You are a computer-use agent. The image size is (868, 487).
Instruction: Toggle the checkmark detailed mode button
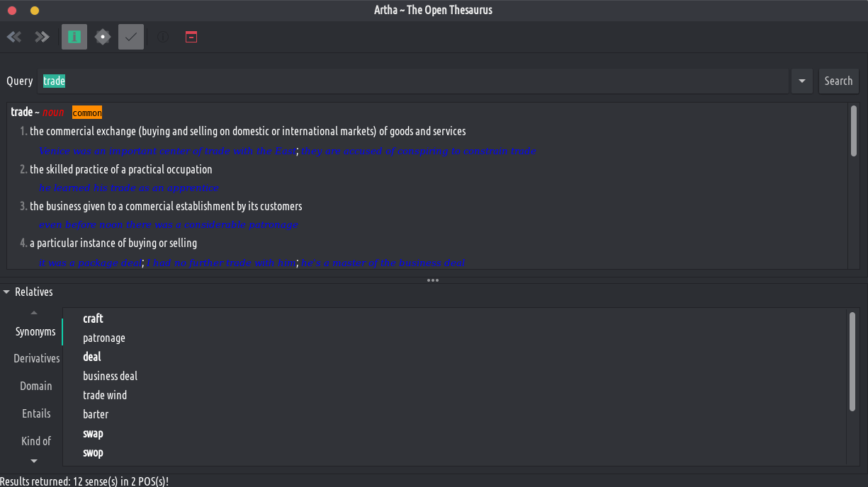[x=131, y=37]
